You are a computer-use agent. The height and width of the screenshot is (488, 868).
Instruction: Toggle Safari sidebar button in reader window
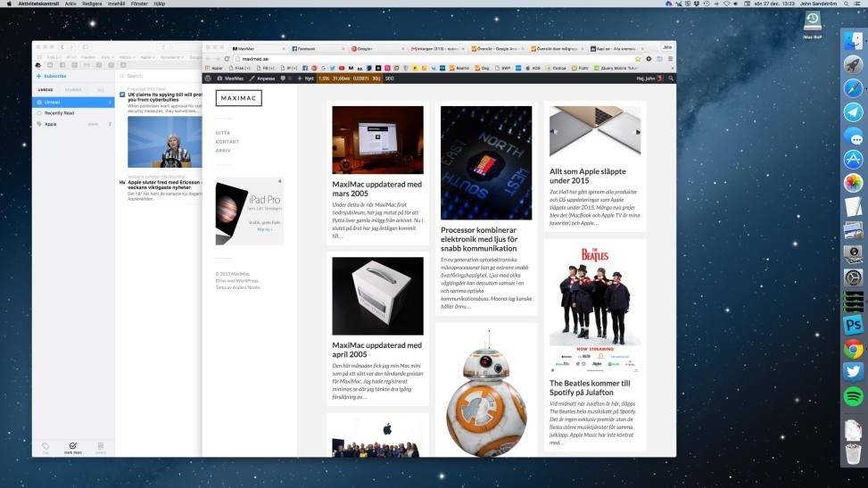(86, 47)
